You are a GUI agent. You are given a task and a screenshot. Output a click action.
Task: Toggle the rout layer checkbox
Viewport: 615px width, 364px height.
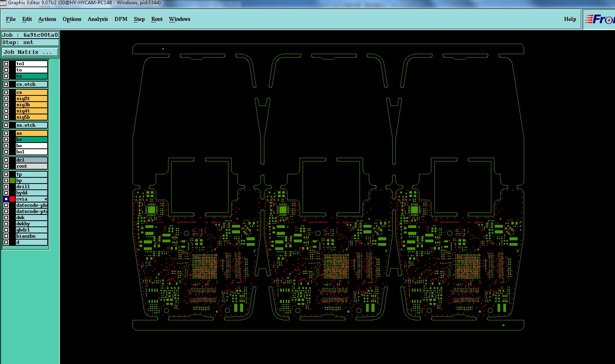pyautogui.click(x=6, y=166)
